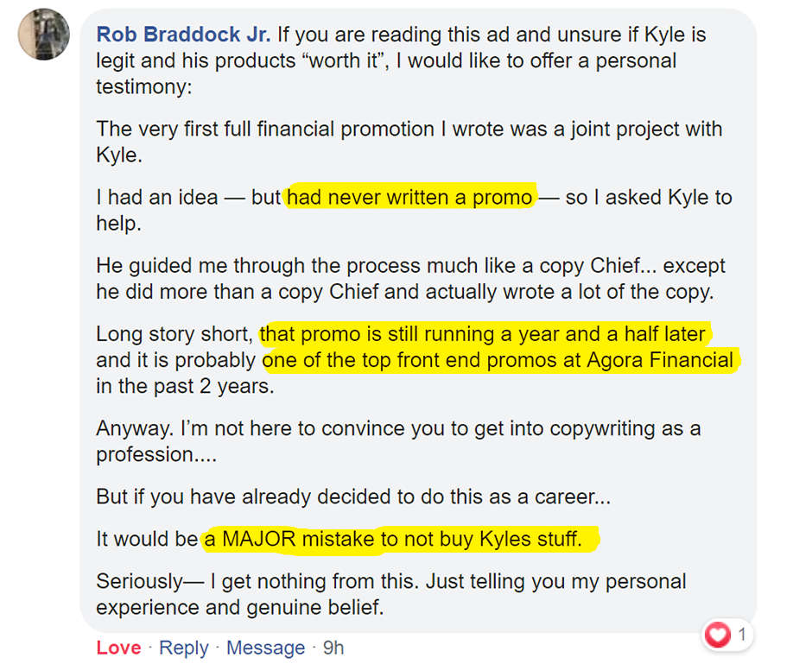
Task: Click the "But if you have already decided" line
Action: [354, 498]
